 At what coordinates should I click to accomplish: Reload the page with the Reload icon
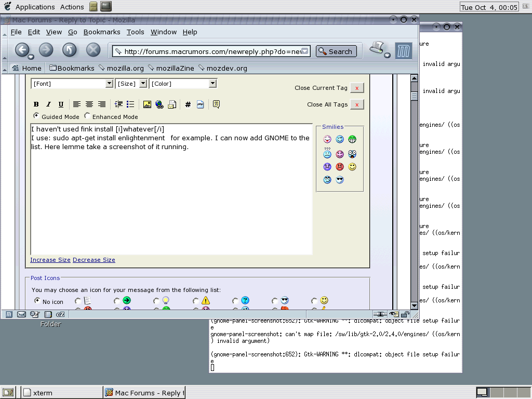[69, 50]
